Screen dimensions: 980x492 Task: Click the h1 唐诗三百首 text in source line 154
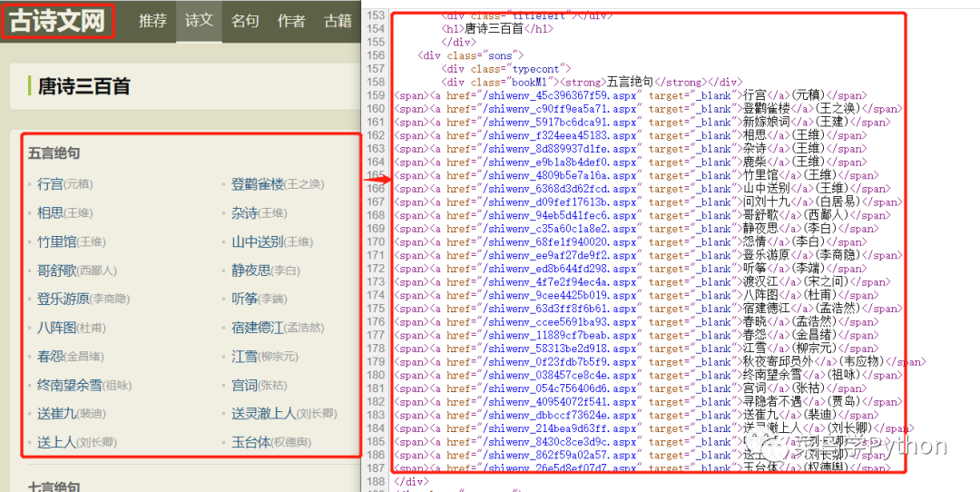494,29
